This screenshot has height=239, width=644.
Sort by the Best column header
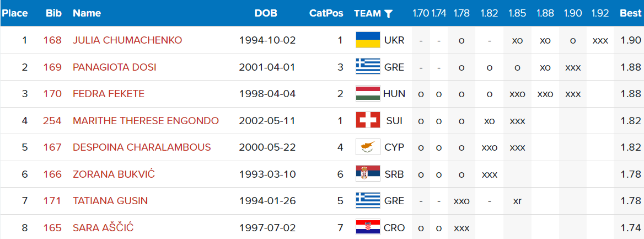[x=630, y=13]
